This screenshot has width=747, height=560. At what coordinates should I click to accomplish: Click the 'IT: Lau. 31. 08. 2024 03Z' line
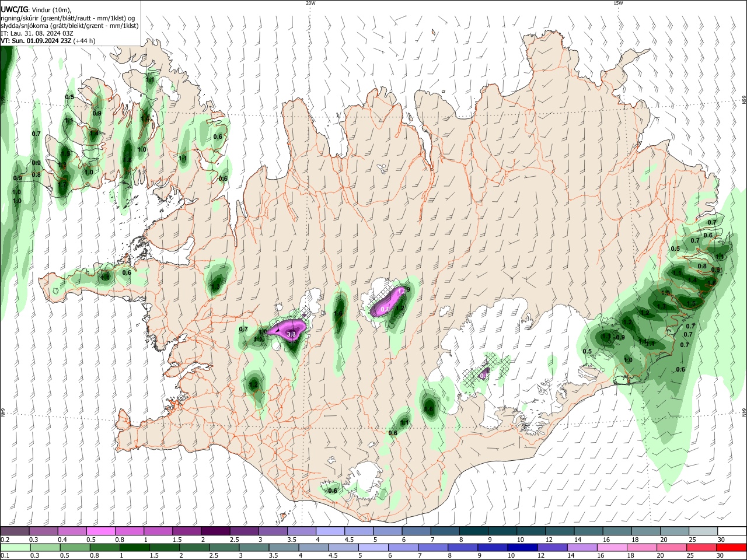[x=37, y=33]
